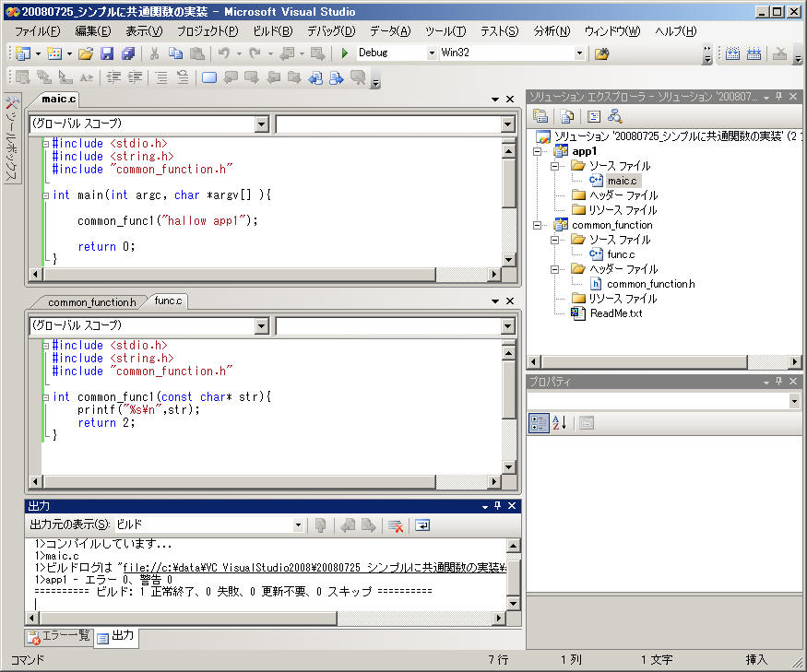
Task: Click the Save icon in the toolbar
Action: coord(107,53)
